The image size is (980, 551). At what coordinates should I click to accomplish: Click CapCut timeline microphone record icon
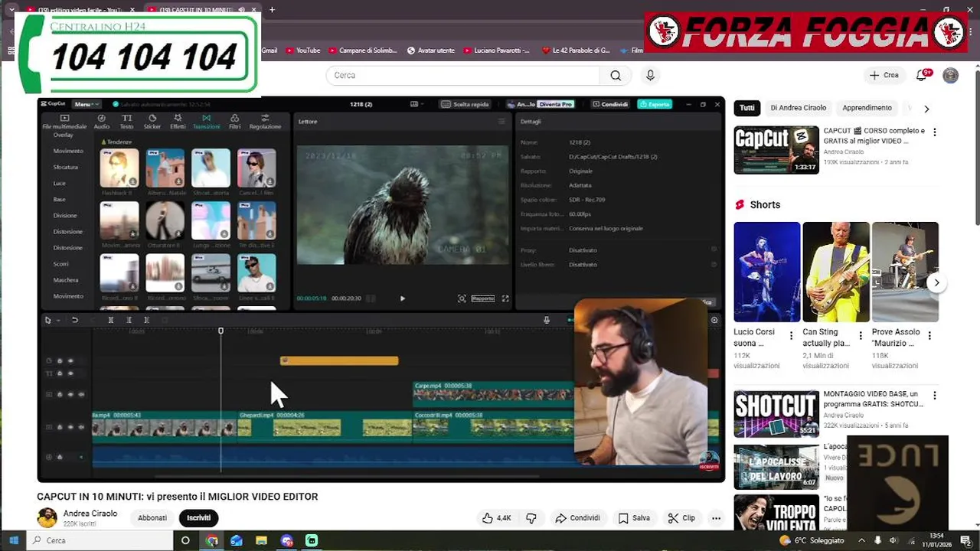click(546, 320)
